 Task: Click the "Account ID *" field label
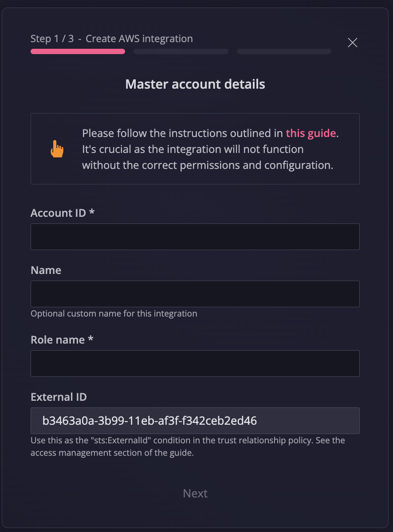click(x=63, y=213)
